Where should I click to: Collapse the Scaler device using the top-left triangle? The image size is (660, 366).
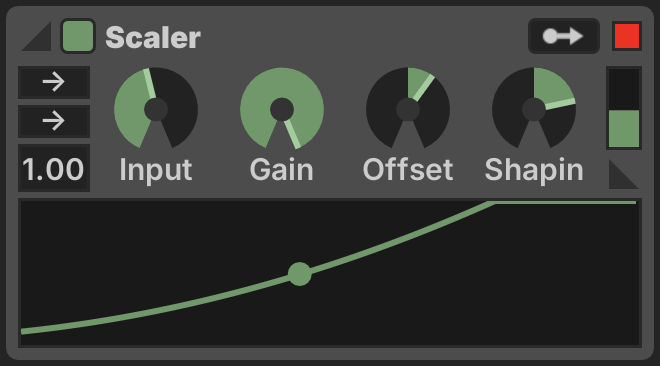point(36,37)
